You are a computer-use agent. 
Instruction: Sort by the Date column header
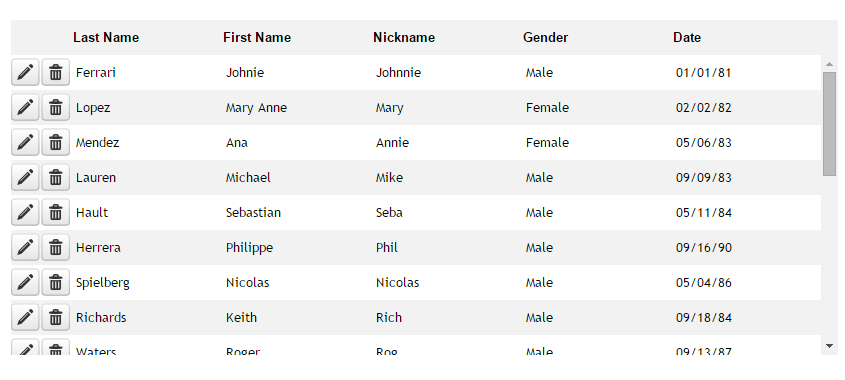click(687, 37)
